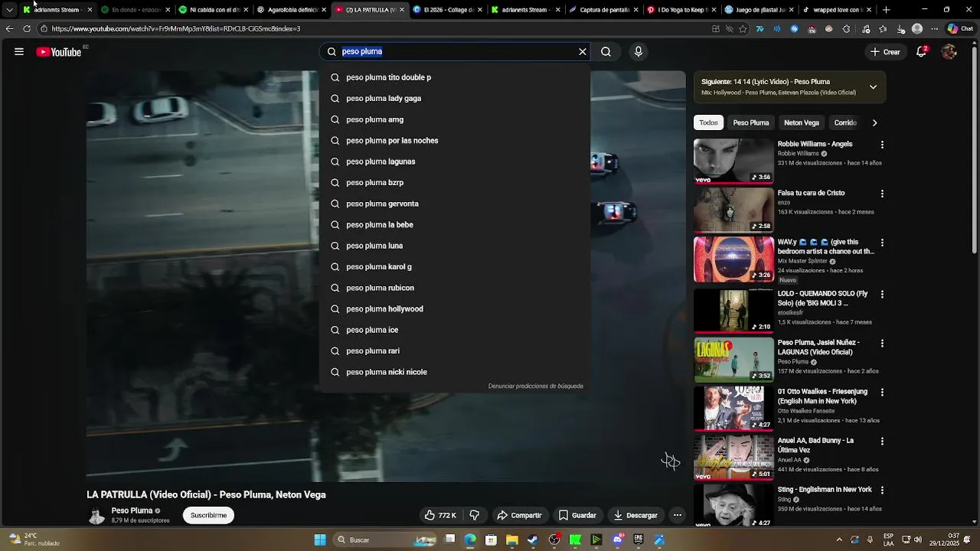
Task: Open options for La Última Vez
Action: point(882,442)
